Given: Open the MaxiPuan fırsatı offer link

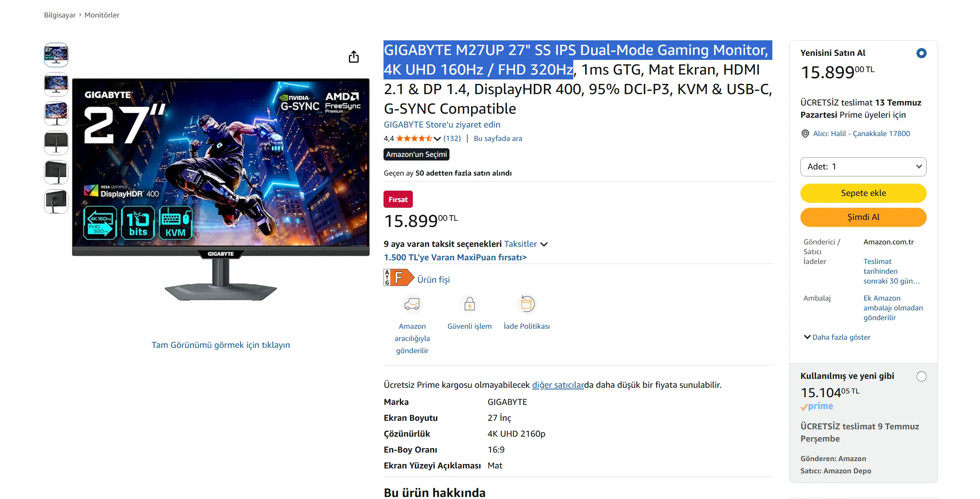Looking at the screenshot, I should point(455,257).
